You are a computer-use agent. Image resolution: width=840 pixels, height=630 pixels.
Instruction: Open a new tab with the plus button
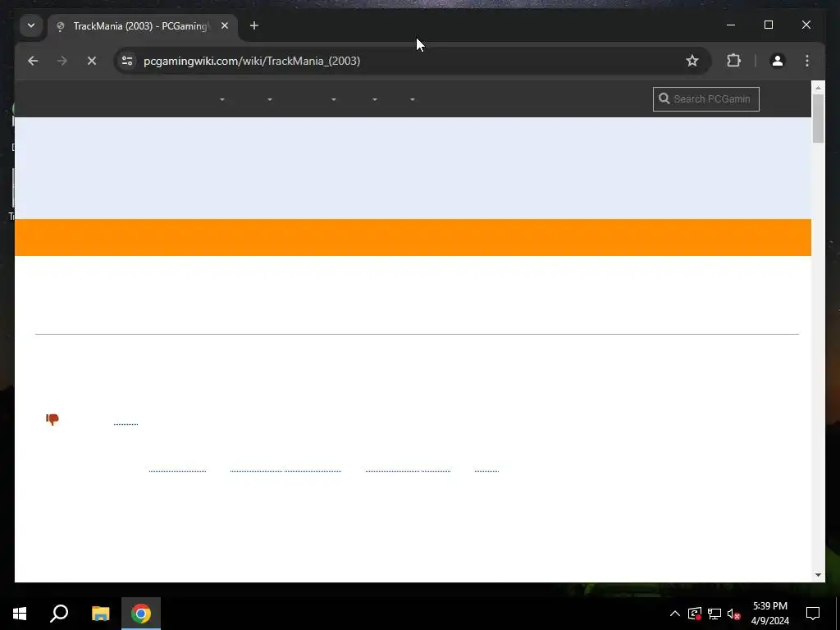click(254, 25)
